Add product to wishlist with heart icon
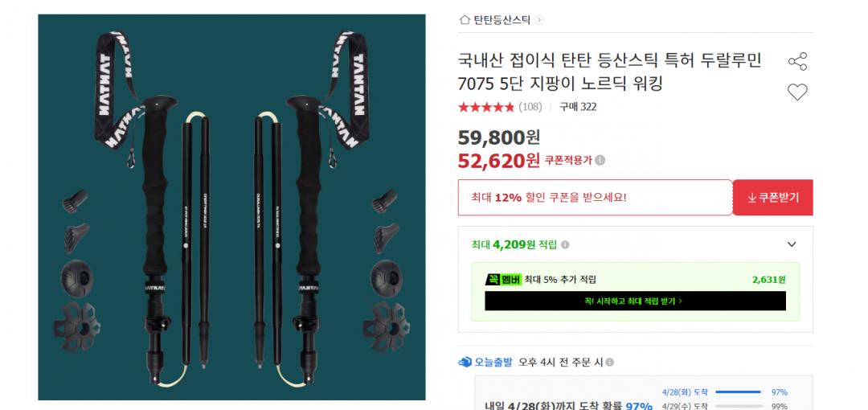 coord(797,92)
